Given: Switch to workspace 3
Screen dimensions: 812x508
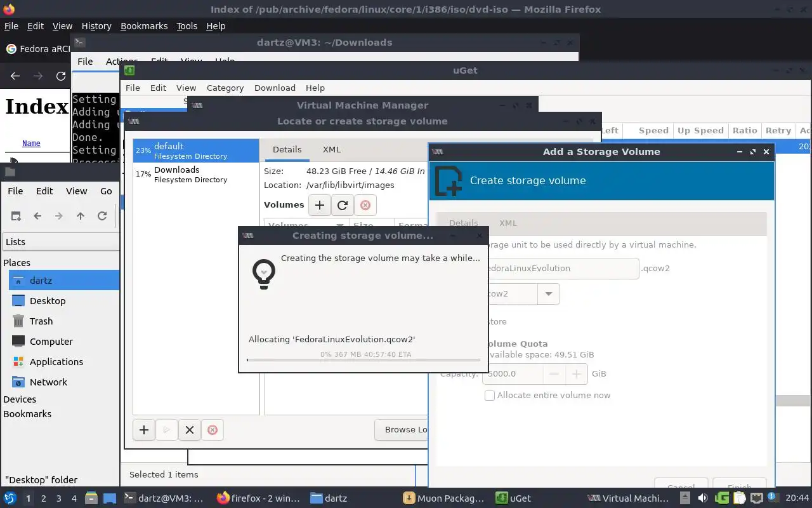Looking at the screenshot, I should (x=59, y=498).
